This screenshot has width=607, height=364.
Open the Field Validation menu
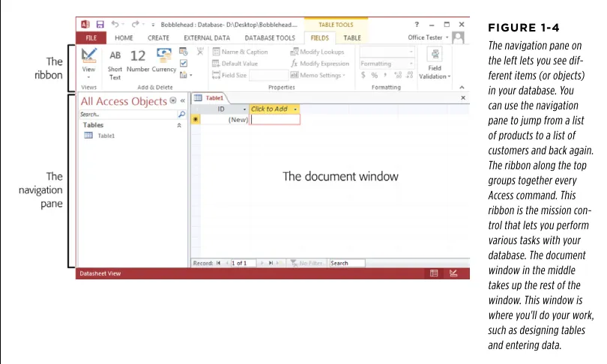435,64
